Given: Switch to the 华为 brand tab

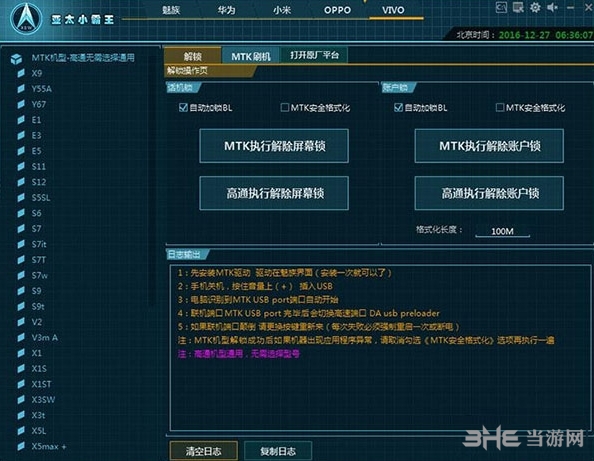Looking at the screenshot, I should coord(226,10).
